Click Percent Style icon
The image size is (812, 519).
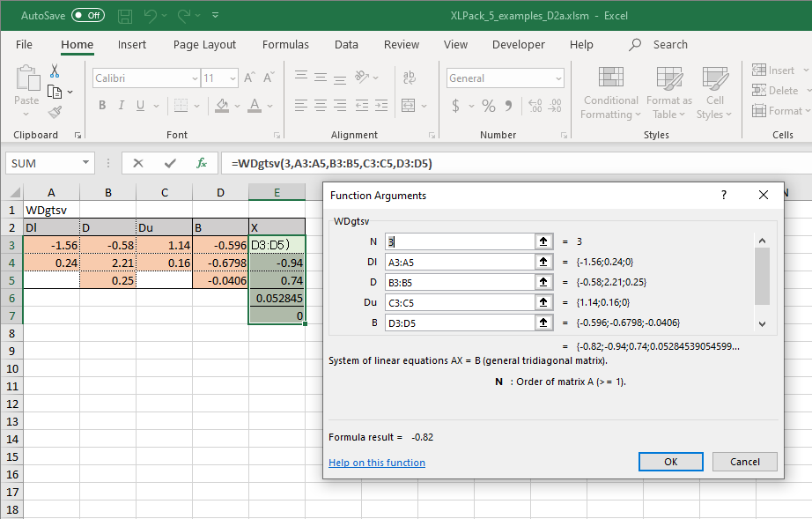click(x=488, y=107)
